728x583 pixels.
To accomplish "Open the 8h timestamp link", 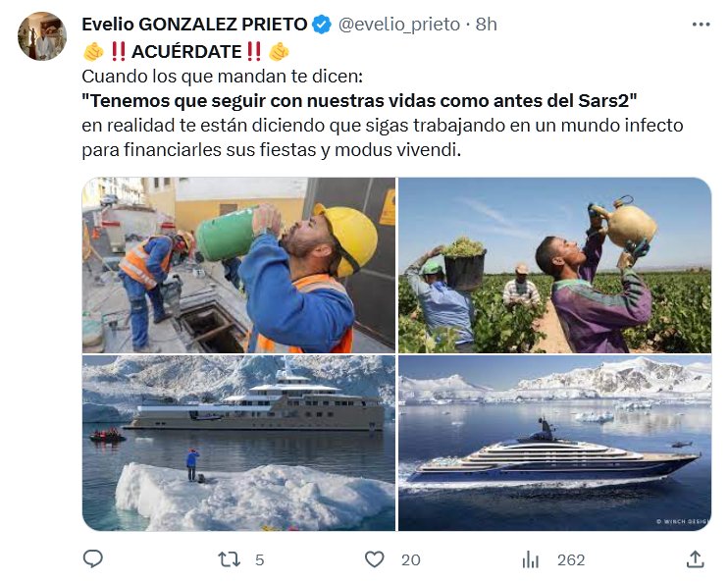I will [x=486, y=25].
